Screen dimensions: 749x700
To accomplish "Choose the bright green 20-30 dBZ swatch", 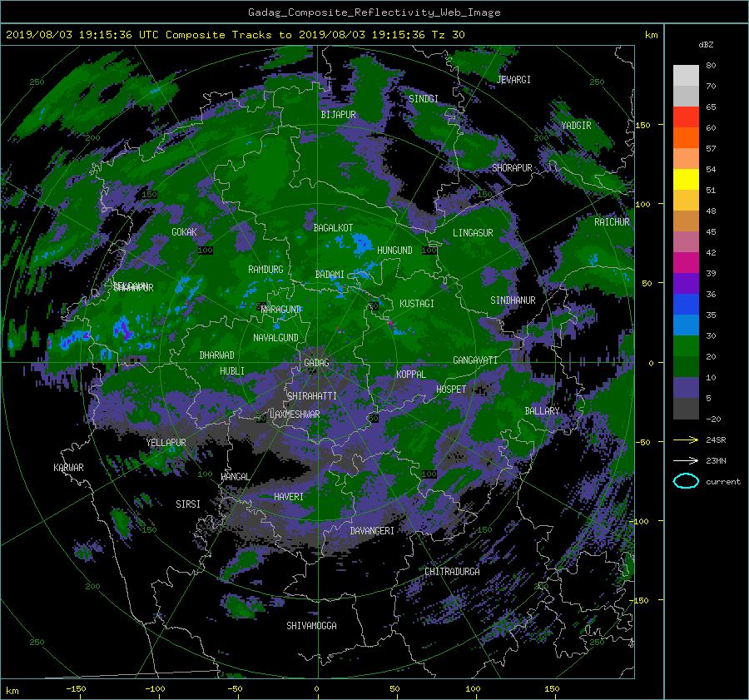I will coord(686,346).
